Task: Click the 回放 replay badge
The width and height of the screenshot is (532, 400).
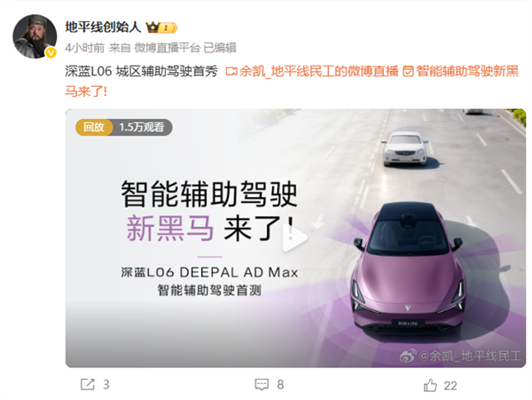Action: click(x=94, y=127)
